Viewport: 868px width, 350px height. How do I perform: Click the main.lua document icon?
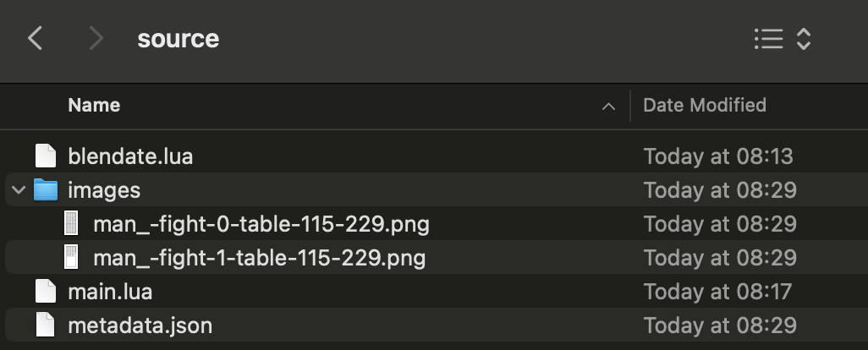[x=46, y=291]
